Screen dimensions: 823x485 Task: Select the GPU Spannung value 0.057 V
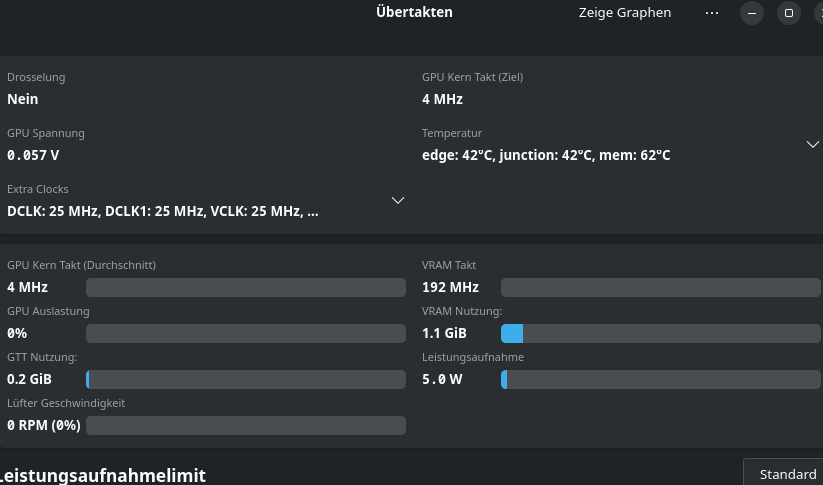pos(33,155)
